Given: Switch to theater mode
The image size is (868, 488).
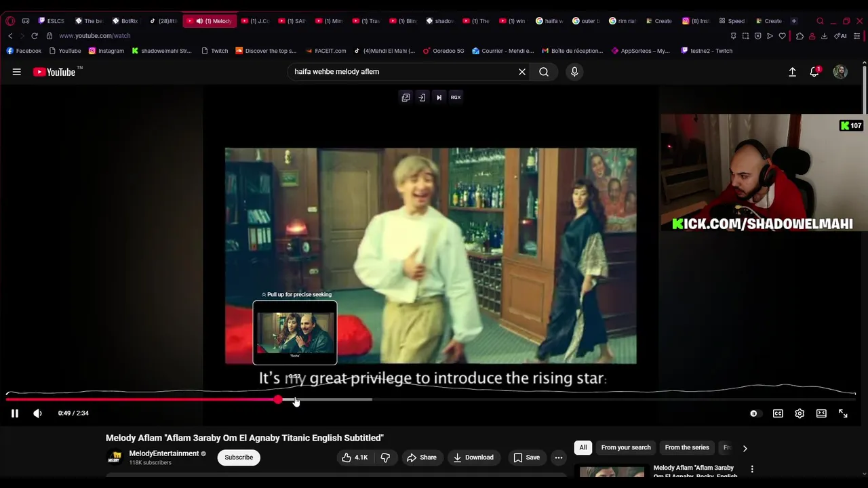Looking at the screenshot, I should pos(821,413).
